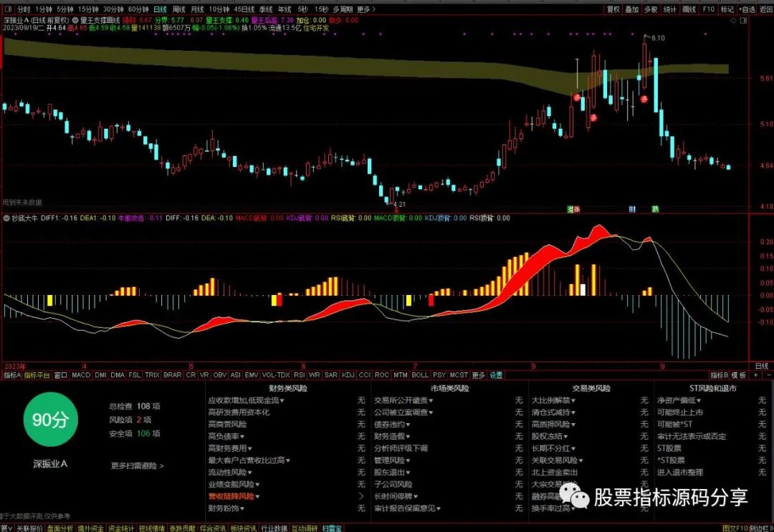
Task: Select the VOL-TDX indicator tab
Action: [276, 375]
